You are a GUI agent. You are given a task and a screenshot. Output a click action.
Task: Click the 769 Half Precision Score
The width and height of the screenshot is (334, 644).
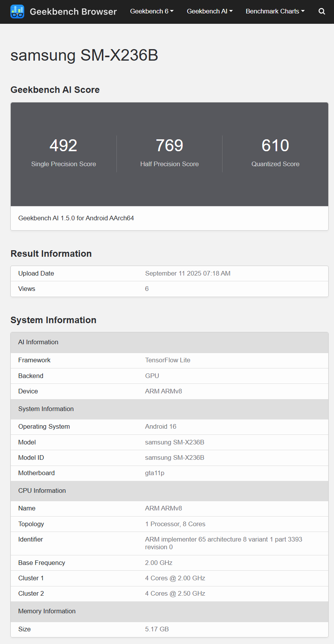click(169, 146)
